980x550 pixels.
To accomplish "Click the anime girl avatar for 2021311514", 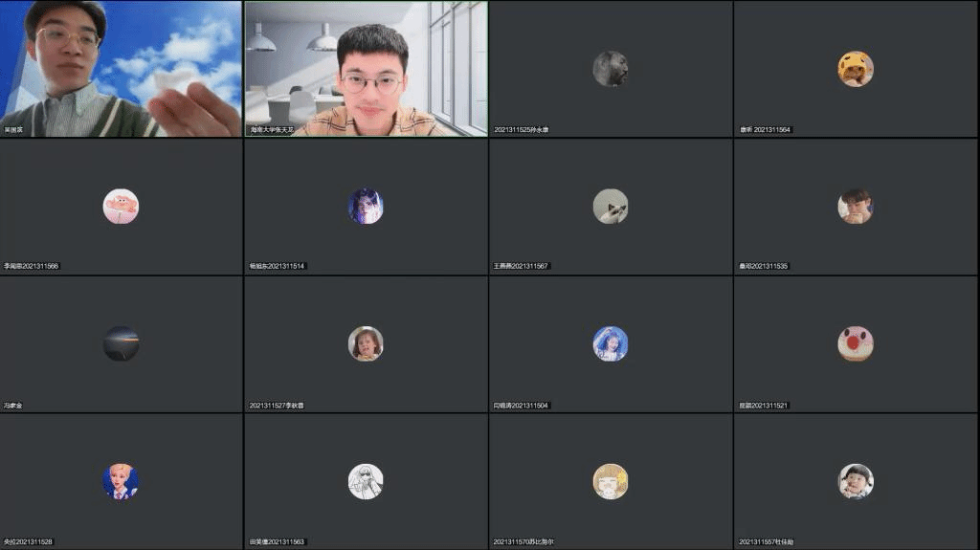I will click(366, 207).
